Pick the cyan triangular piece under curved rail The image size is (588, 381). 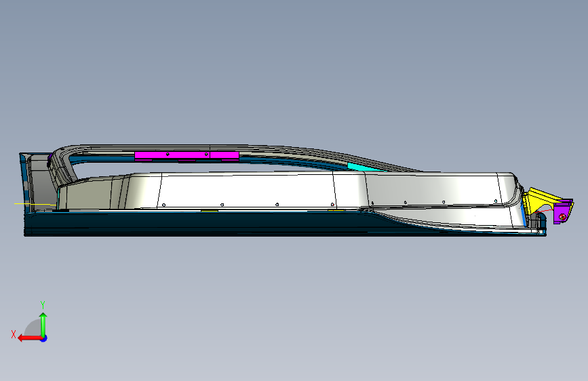point(363,167)
